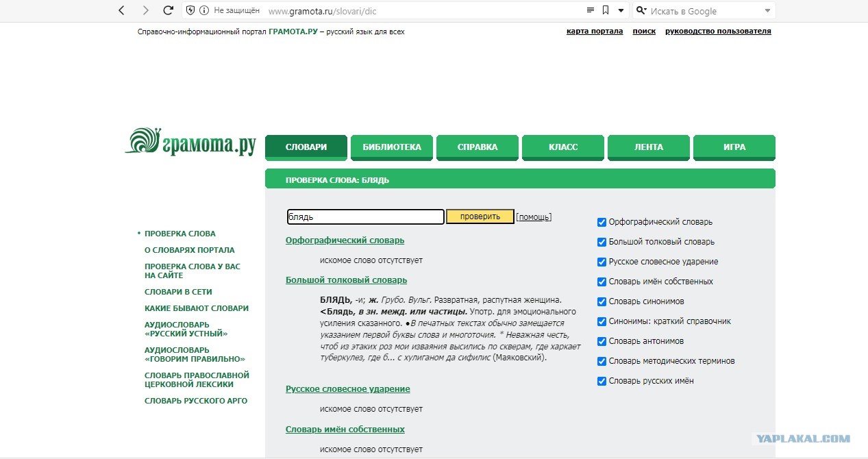Open site info circle icon
The image size is (868, 459).
(x=204, y=10)
